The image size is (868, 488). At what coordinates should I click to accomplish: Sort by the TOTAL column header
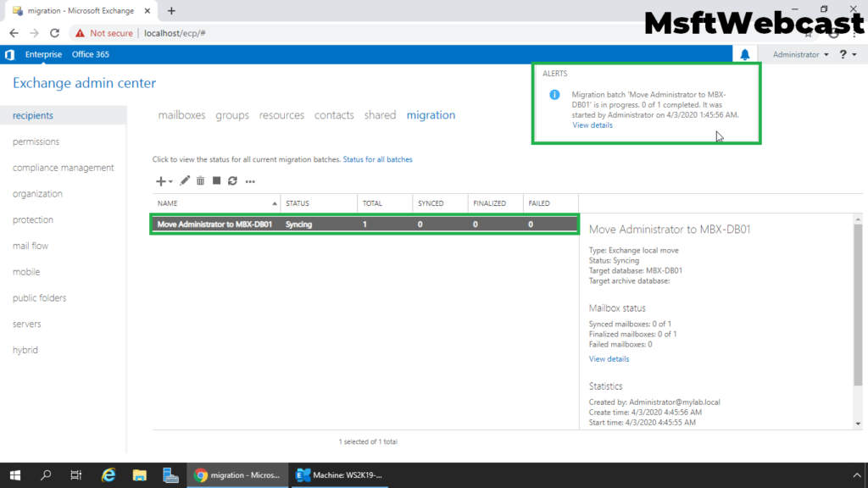click(x=385, y=203)
